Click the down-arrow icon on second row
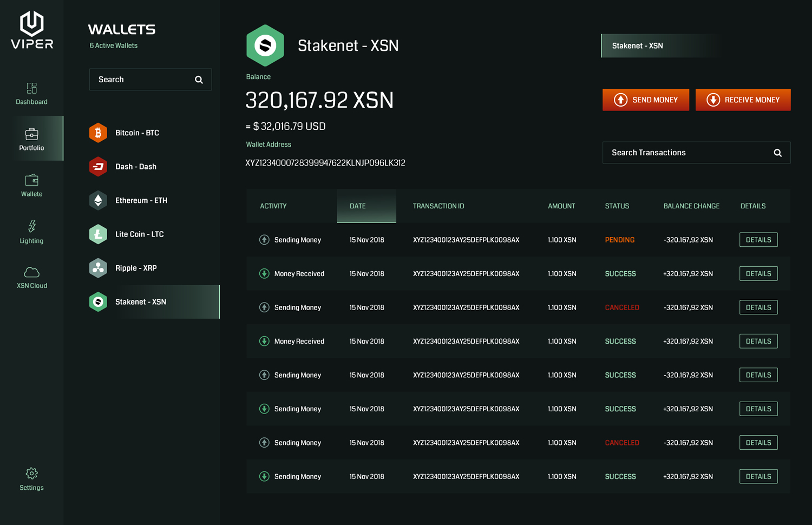The width and height of the screenshot is (812, 525). tap(264, 273)
